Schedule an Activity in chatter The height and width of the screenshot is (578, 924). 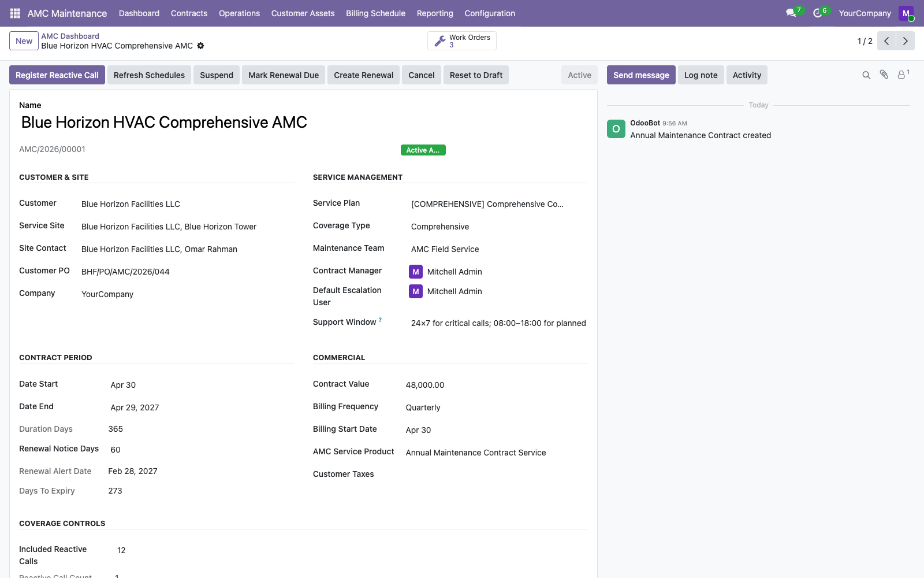[x=747, y=75]
